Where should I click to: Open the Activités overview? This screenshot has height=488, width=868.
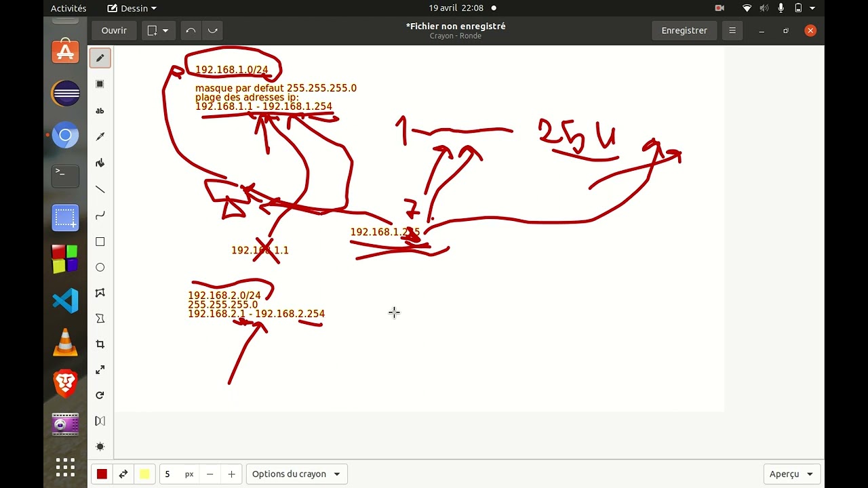coord(68,8)
